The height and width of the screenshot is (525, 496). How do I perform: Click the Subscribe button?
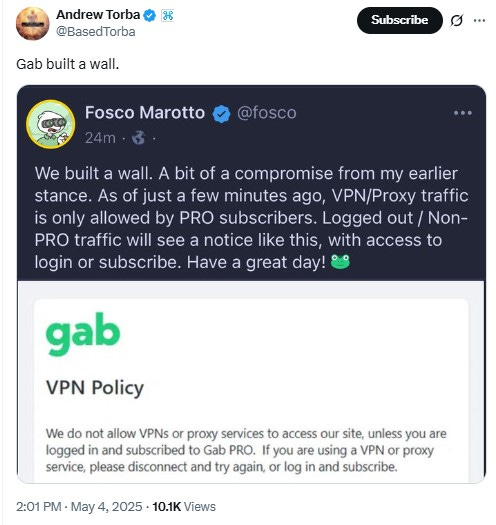(x=400, y=20)
